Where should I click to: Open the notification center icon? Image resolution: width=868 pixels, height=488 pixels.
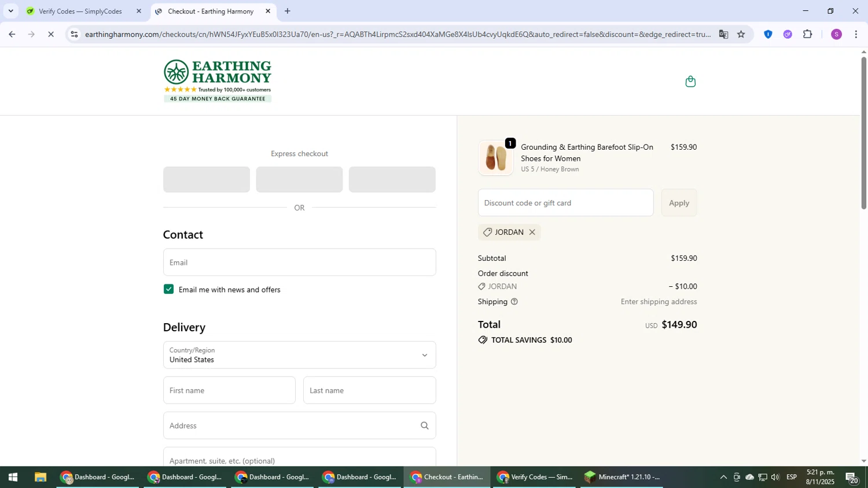coord(851,478)
